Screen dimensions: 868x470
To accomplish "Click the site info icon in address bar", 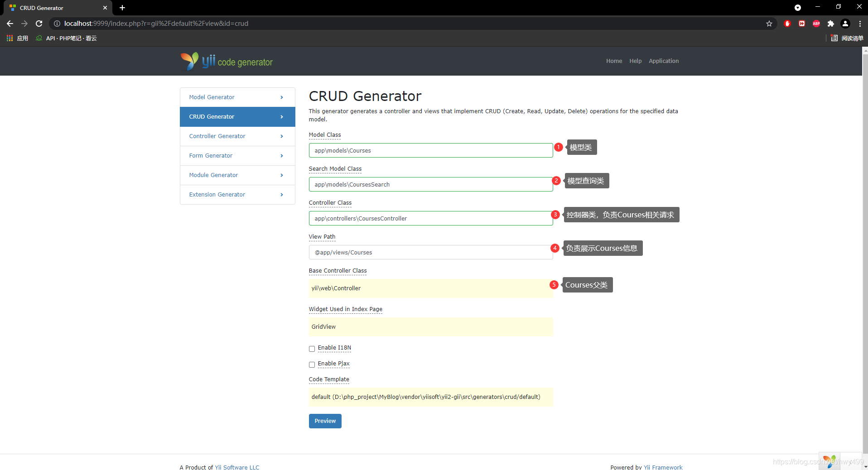I will pyautogui.click(x=57, y=24).
